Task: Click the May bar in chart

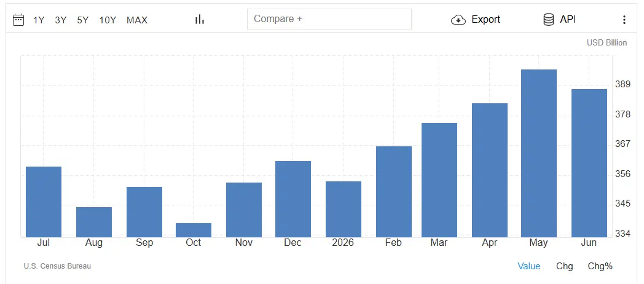Action: coord(538,153)
